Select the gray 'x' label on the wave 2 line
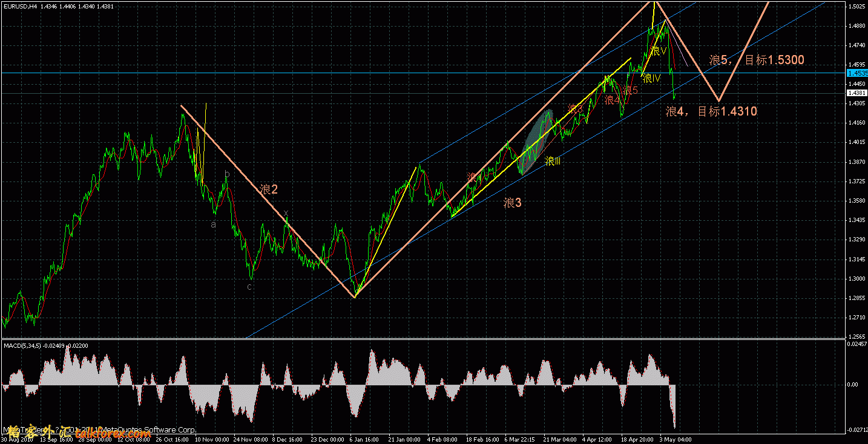Viewport: 868px width, 444px height. click(286, 213)
